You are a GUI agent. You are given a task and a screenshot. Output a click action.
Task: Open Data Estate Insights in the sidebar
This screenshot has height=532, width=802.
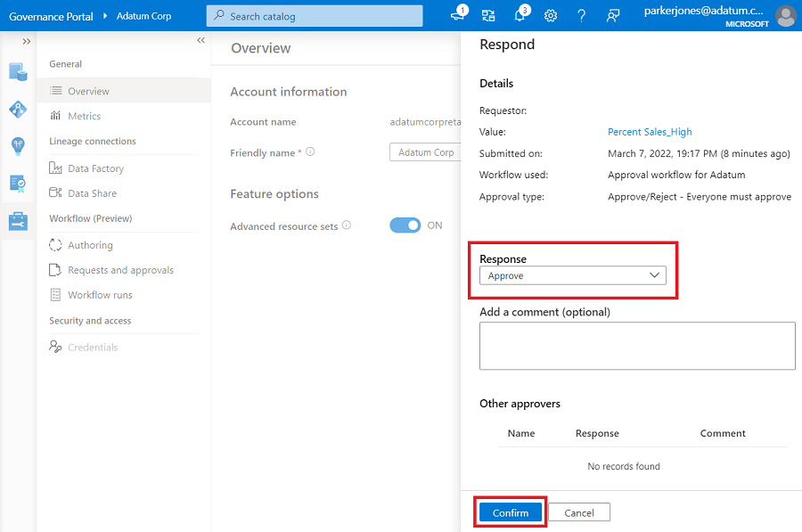(x=18, y=145)
